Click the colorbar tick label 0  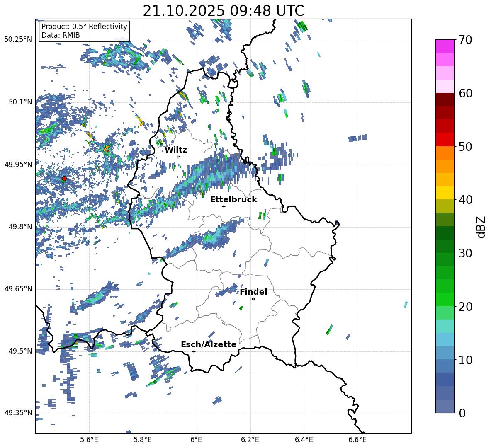pos(462,413)
